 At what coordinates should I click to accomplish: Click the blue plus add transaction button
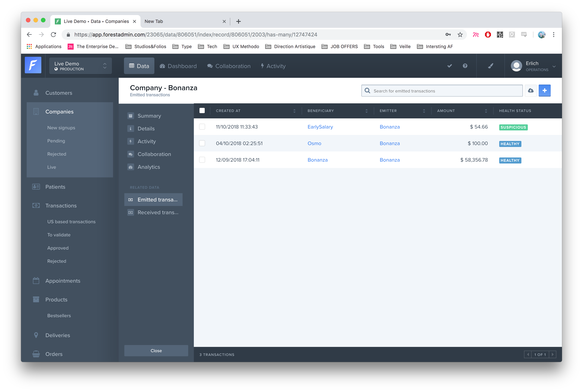pos(544,91)
